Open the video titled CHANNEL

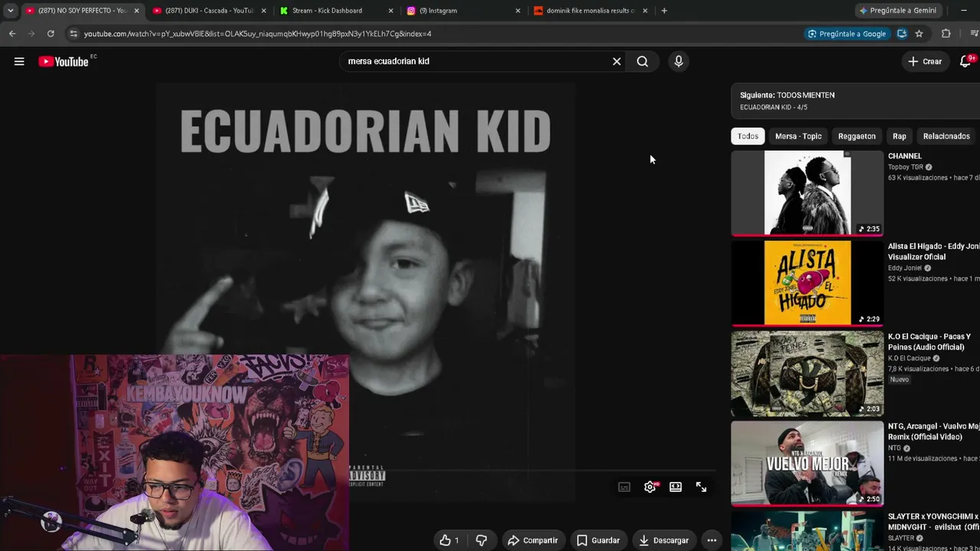point(905,156)
